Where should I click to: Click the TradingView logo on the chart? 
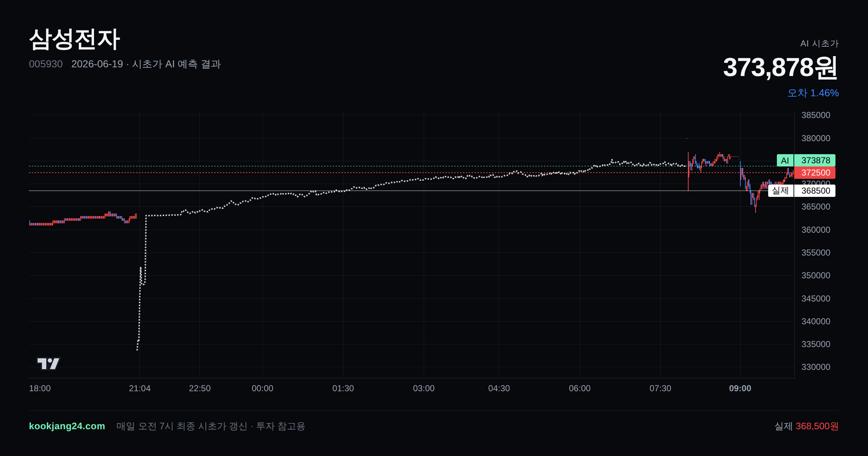(x=48, y=363)
